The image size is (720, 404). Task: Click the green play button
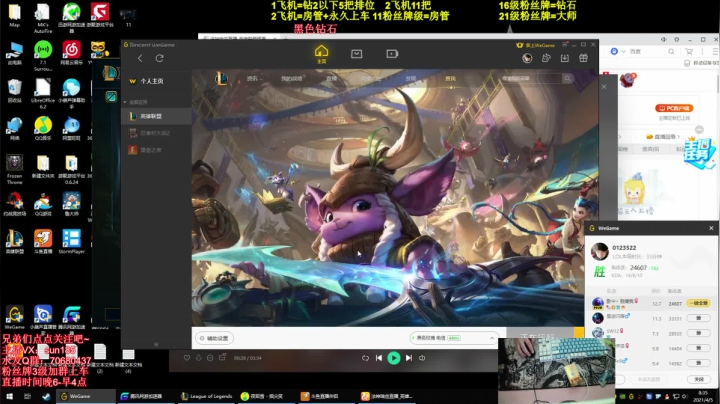tap(394, 358)
